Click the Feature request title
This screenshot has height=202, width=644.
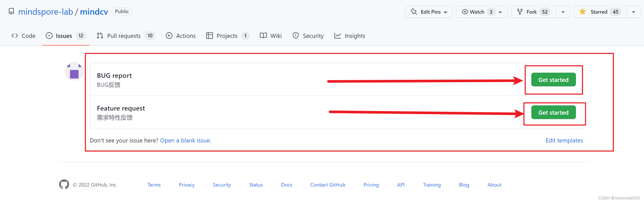click(121, 108)
